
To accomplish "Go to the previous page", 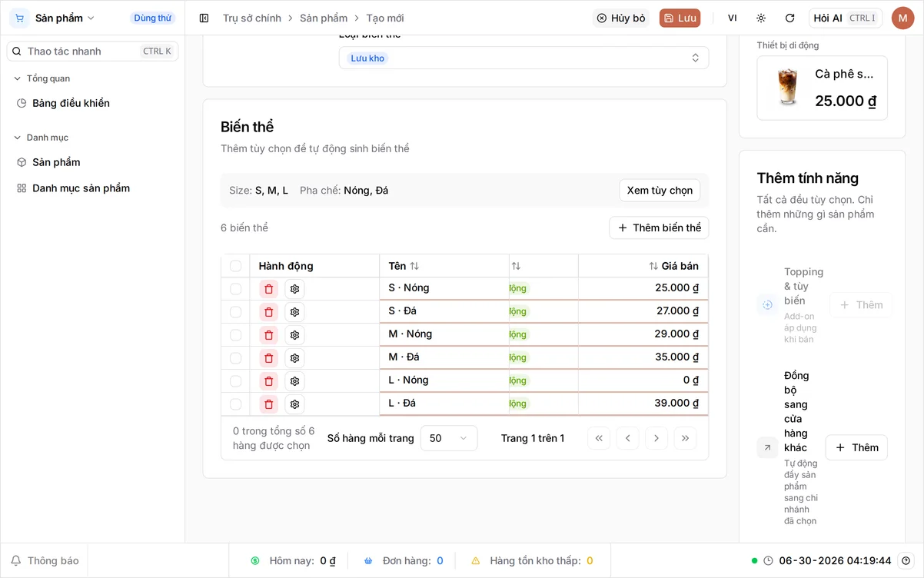I will [627, 438].
